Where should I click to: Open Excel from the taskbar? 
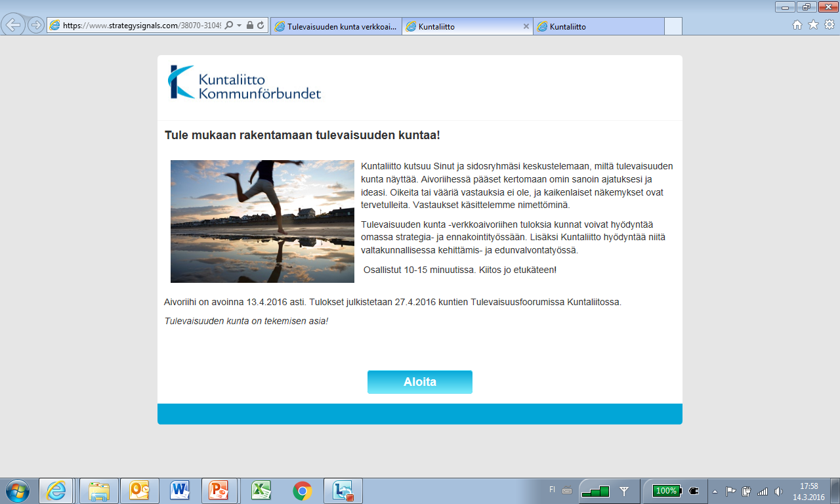261,491
